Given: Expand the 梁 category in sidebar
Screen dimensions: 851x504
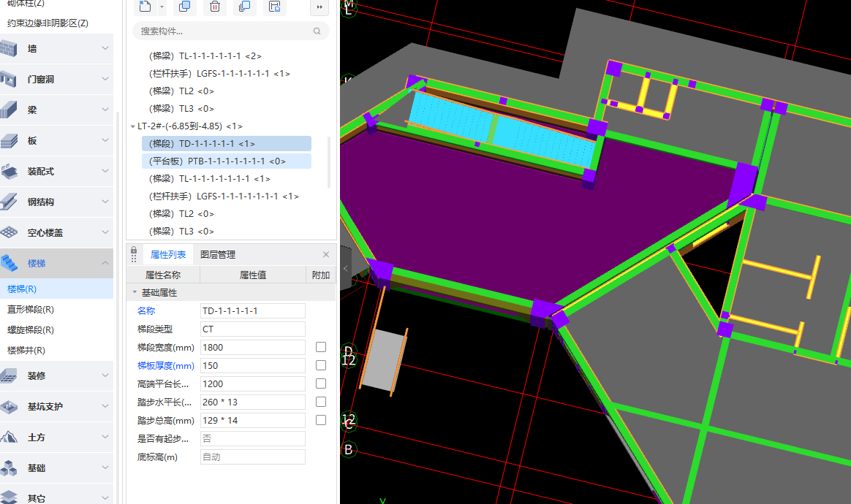Looking at the screenshot, I should click(105, 110).
